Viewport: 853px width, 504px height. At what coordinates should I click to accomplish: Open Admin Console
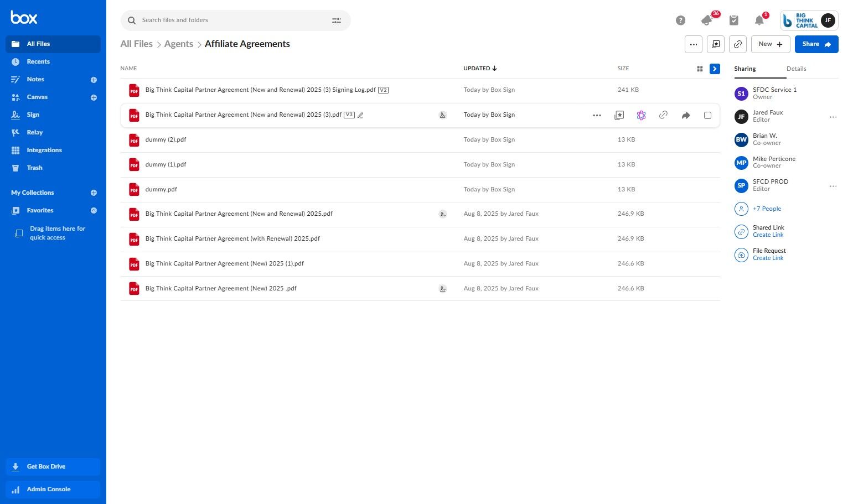[53, 489]
